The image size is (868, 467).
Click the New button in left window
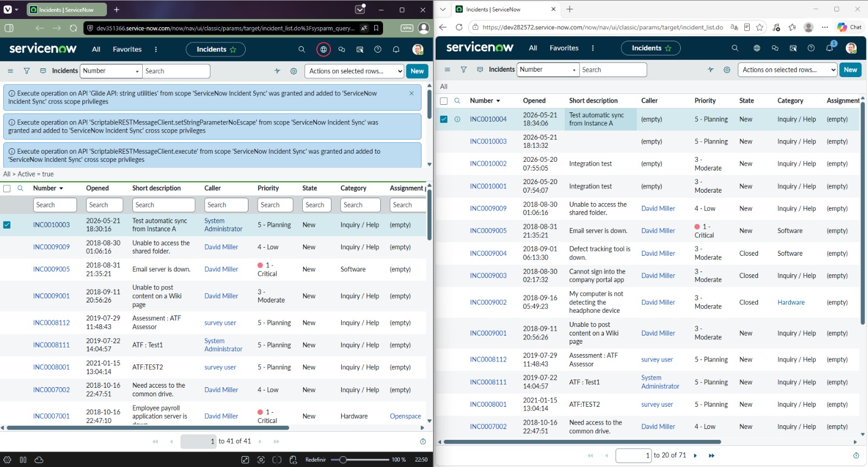(x=417, y=71)
